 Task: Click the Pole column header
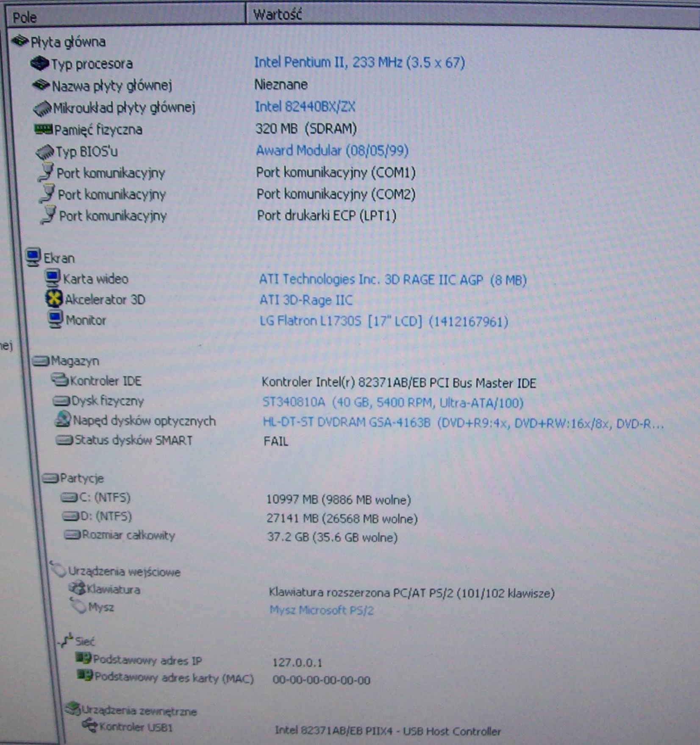click(126, 17)
